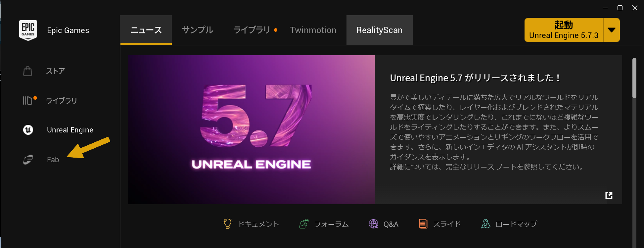Click the スライド presentation icon
This screenshot has height=248, width=644.
coord(423,224)
